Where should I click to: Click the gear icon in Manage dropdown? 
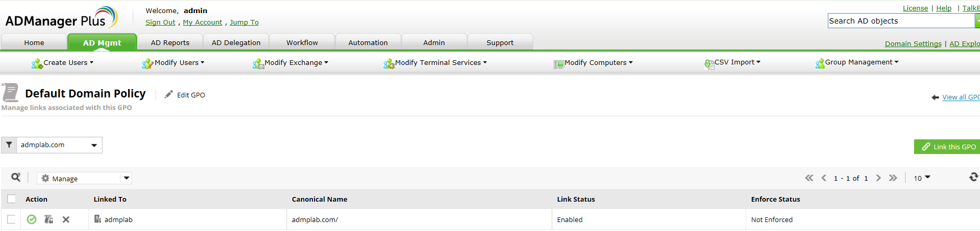(x=45, y=178)
